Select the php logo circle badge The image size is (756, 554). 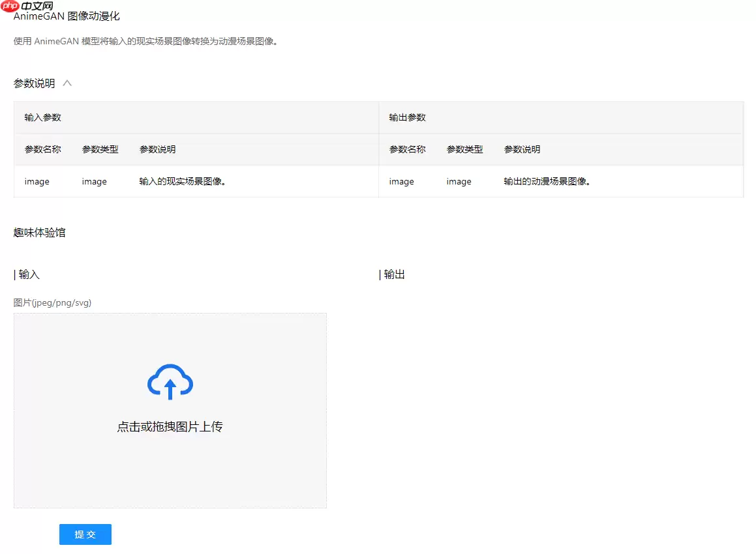point(9,6)
